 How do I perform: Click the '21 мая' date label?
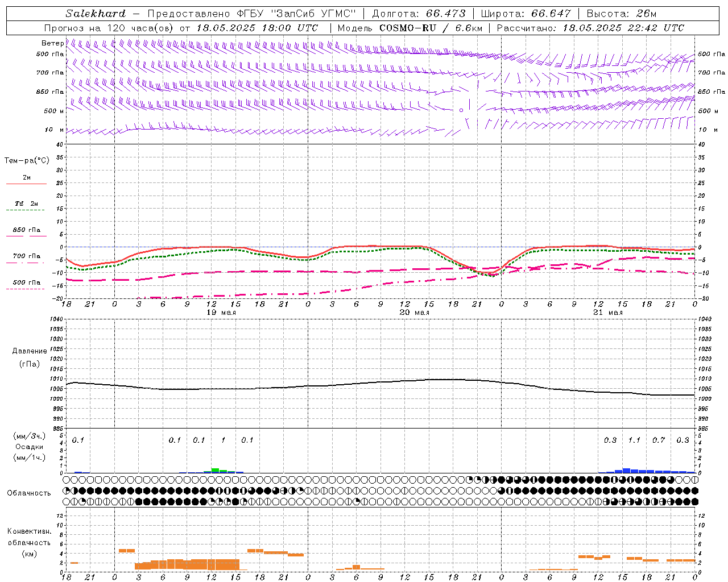coord(608,313)
